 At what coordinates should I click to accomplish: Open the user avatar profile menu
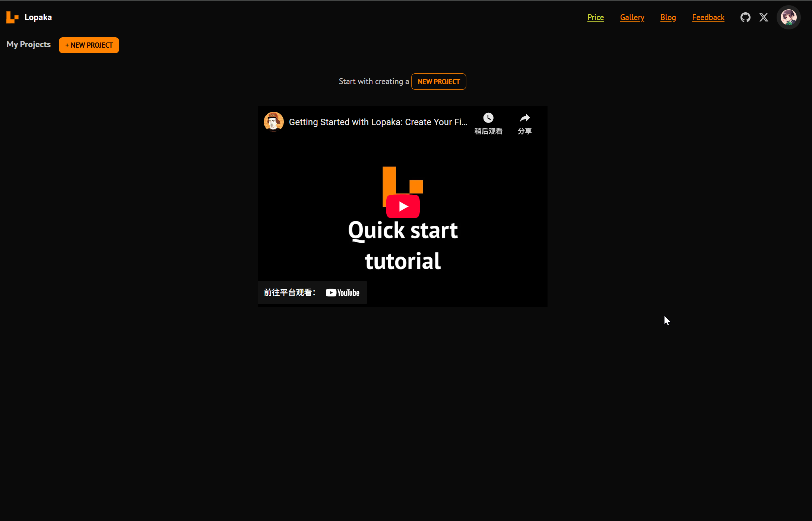789,17
